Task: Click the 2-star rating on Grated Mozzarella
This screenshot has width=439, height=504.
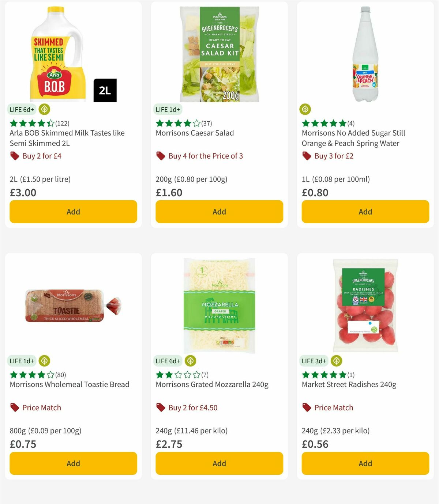Action: [x=177, y=375]
